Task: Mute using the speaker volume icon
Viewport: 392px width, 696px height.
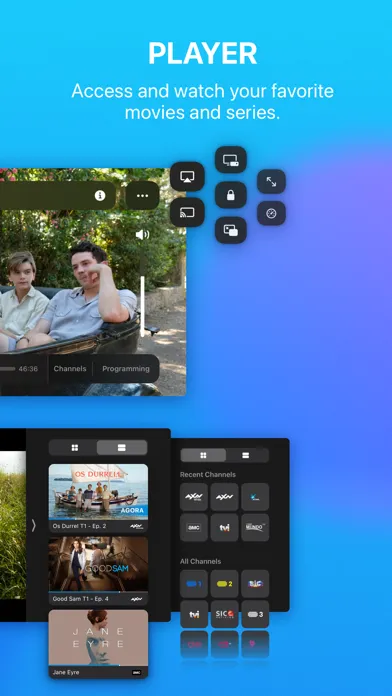Action: [142, 234]
